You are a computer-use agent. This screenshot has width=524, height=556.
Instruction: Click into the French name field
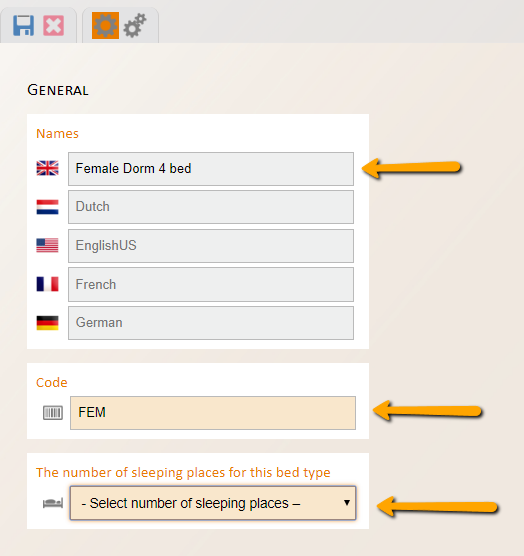211,284
